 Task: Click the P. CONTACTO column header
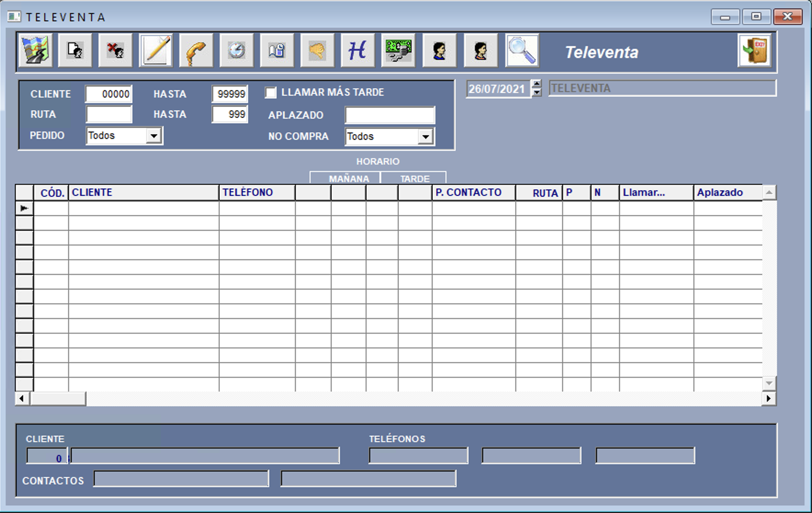tap(473, 193)
